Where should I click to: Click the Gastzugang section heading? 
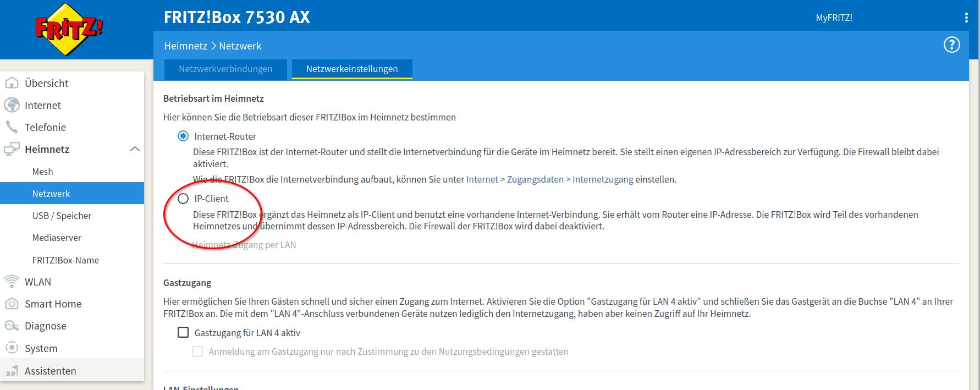(x=187, y=283)
